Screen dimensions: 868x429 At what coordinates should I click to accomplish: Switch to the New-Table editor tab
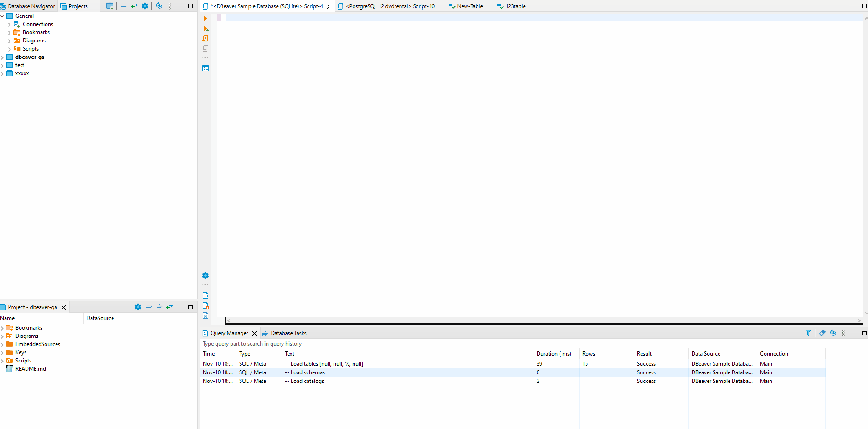pos(466,6)
